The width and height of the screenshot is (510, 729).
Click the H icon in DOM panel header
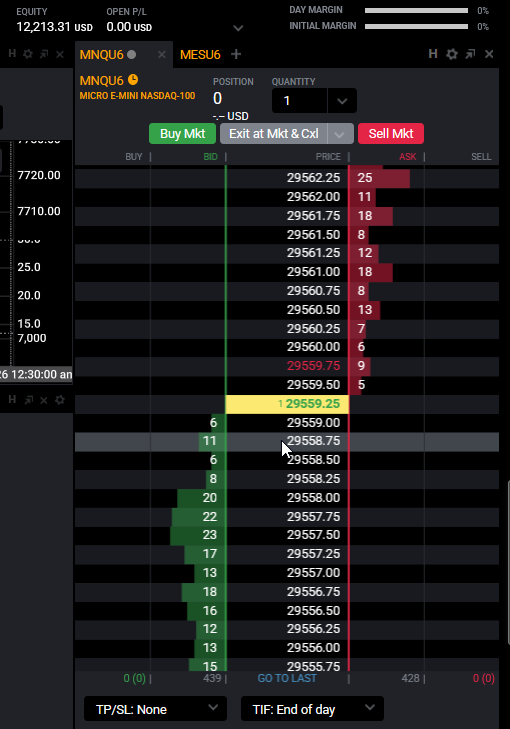(x=433, y=54)
